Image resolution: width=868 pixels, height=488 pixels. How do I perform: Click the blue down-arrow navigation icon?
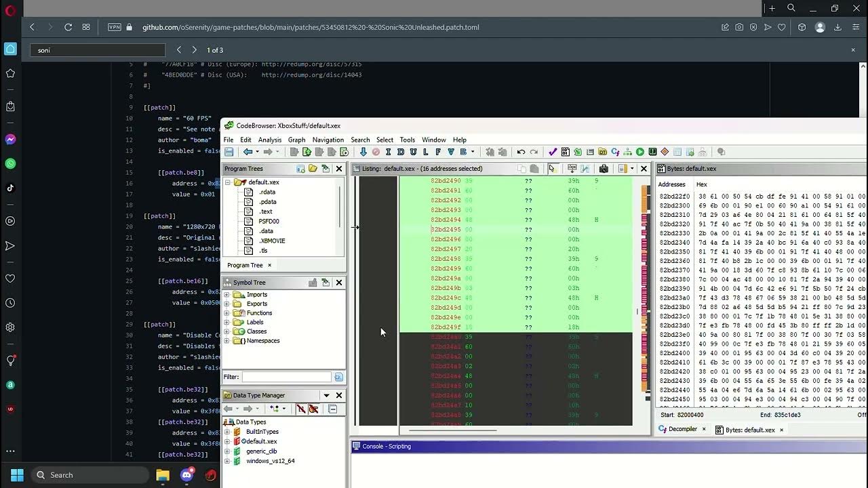pyautogui.click(x=363, y=152)
